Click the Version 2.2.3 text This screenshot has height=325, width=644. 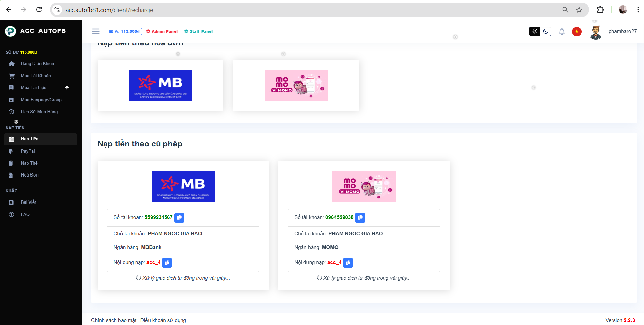coord(620,320)
